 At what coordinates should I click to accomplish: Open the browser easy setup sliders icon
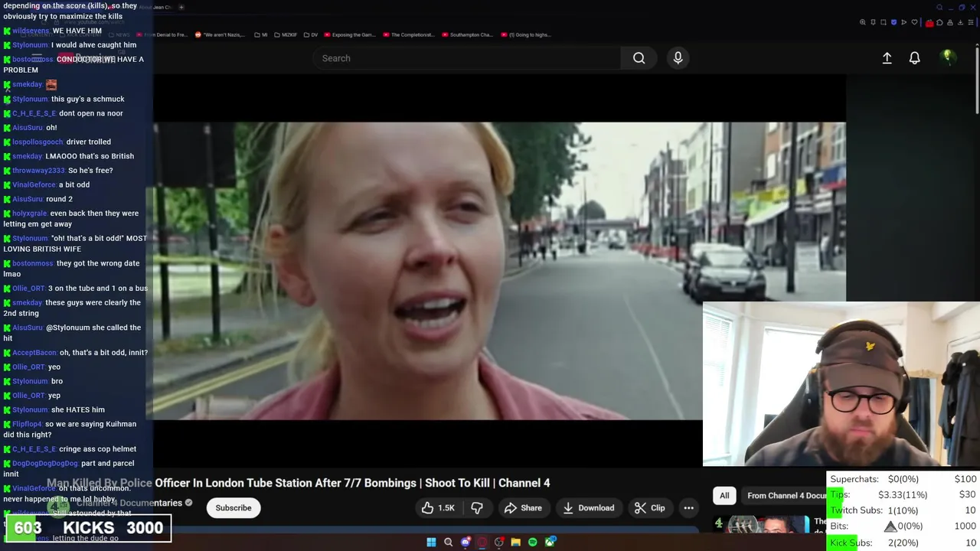click(971, 22)
